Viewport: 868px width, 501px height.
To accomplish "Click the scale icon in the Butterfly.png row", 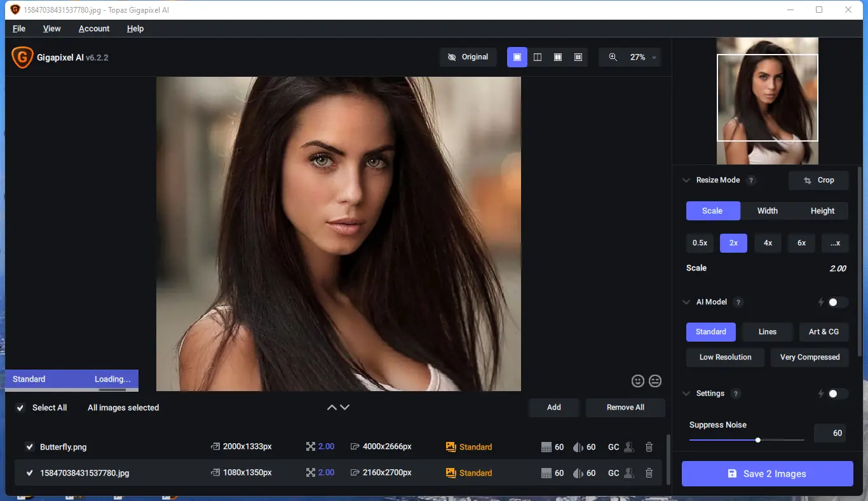I will point(310,447).
